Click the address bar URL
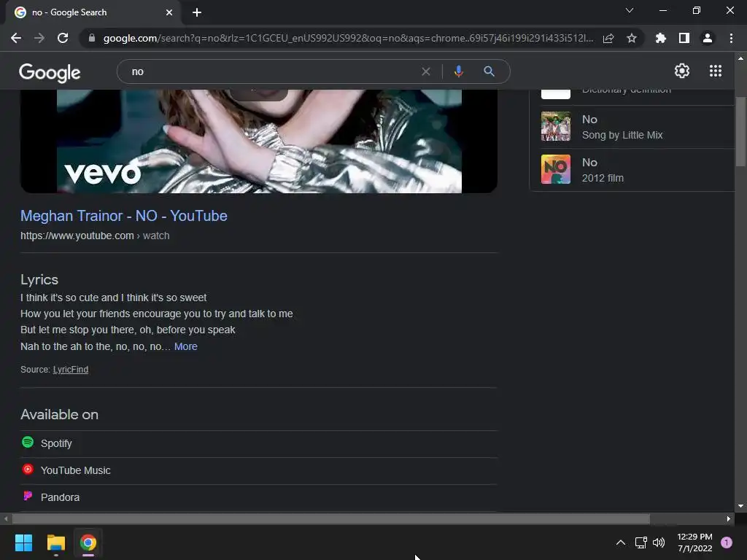 click(348, 38)
